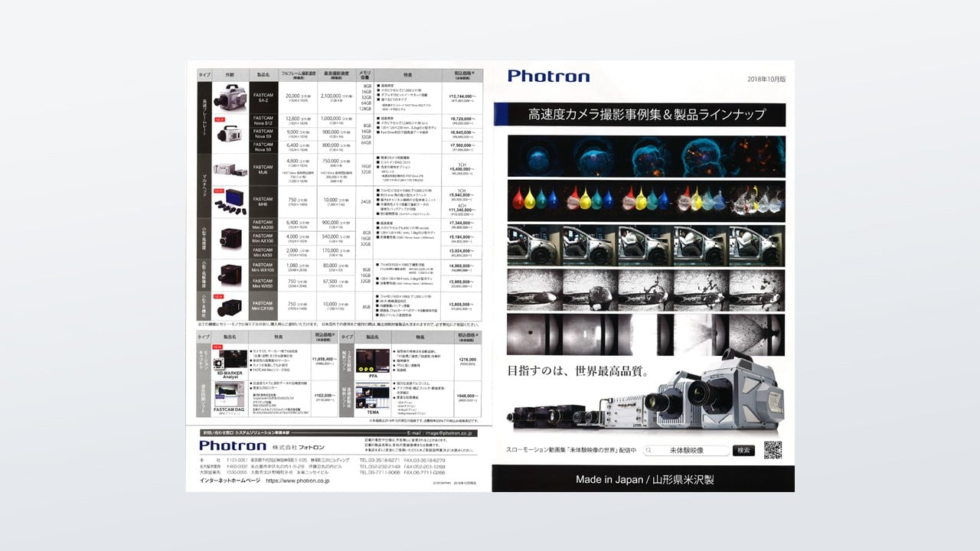Open the TEMA software screenshot
The width and height of the screenshot is (980, 551).
372,394
